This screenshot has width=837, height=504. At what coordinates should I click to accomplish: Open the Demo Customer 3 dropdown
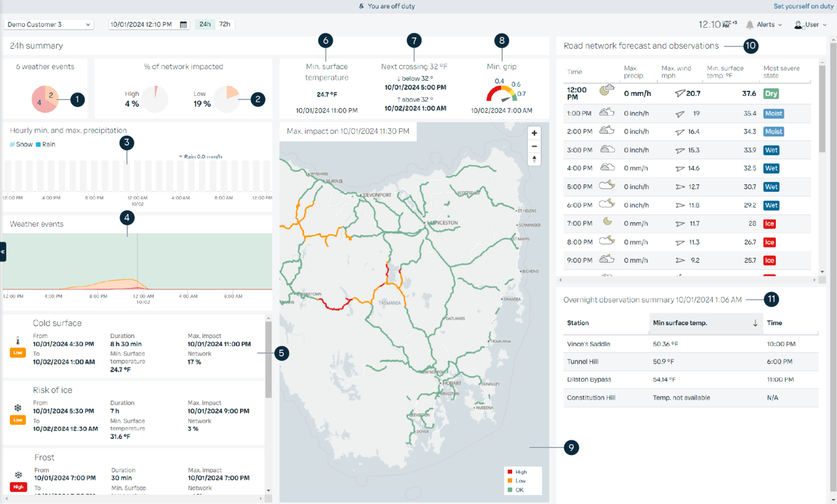click(x=48, y=24)
